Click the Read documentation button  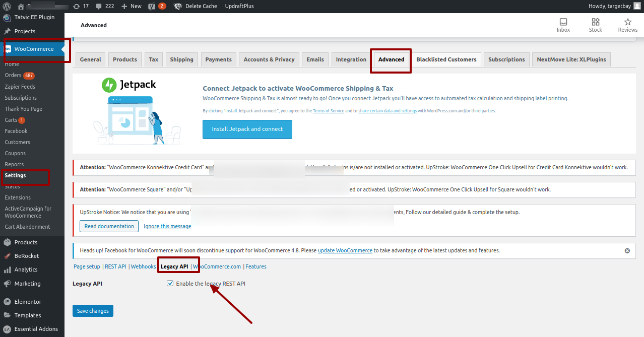[x=109, y=226]
